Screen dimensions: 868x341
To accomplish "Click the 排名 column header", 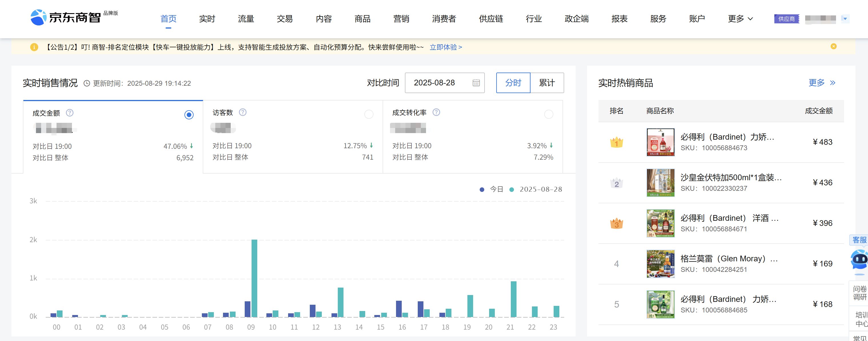I will pyautogui.click(x=616, y=111).
